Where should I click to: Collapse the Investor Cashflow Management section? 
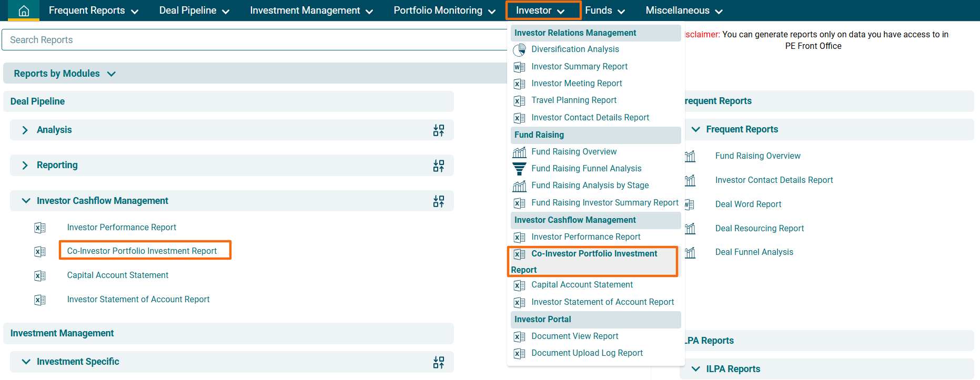click(26, 201)
